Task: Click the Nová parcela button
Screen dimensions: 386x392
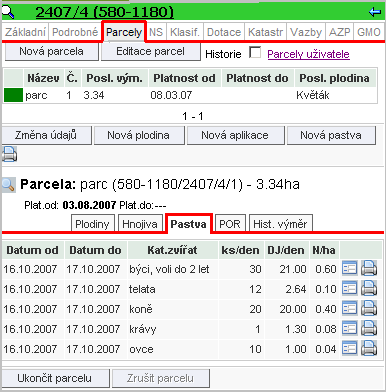Action: [51, 51]
